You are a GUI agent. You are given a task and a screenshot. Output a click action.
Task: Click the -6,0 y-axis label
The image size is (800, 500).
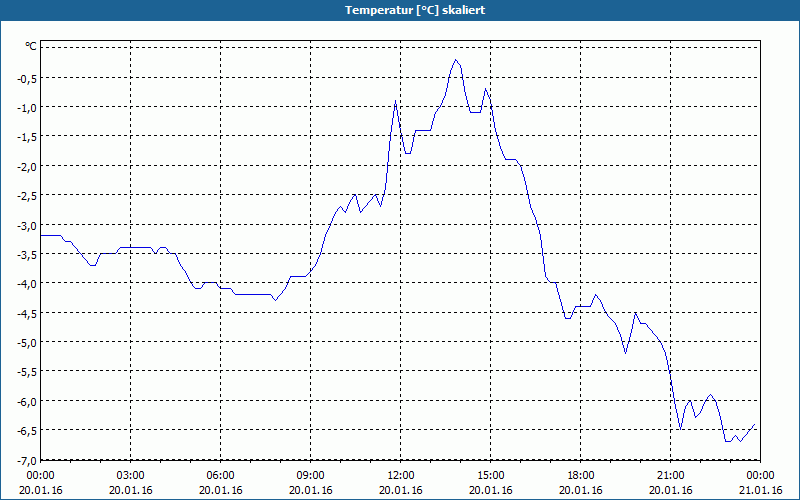28,402
